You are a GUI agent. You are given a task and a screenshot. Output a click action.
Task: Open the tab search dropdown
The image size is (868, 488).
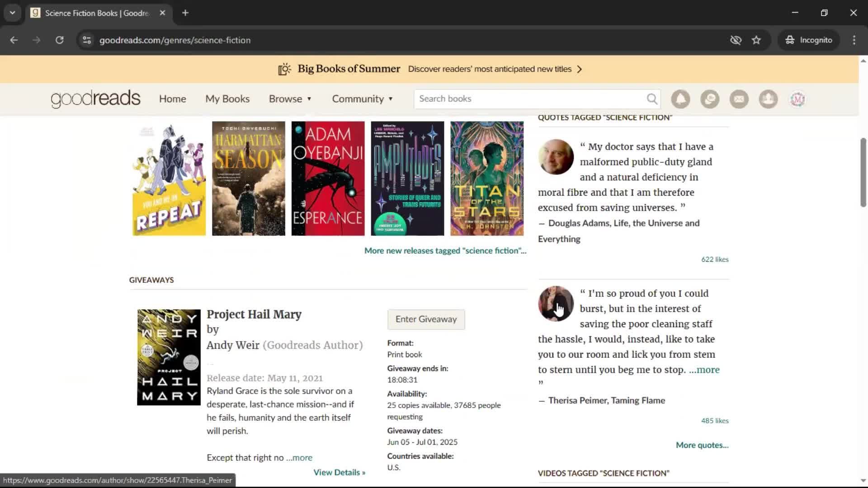(13, 13)
